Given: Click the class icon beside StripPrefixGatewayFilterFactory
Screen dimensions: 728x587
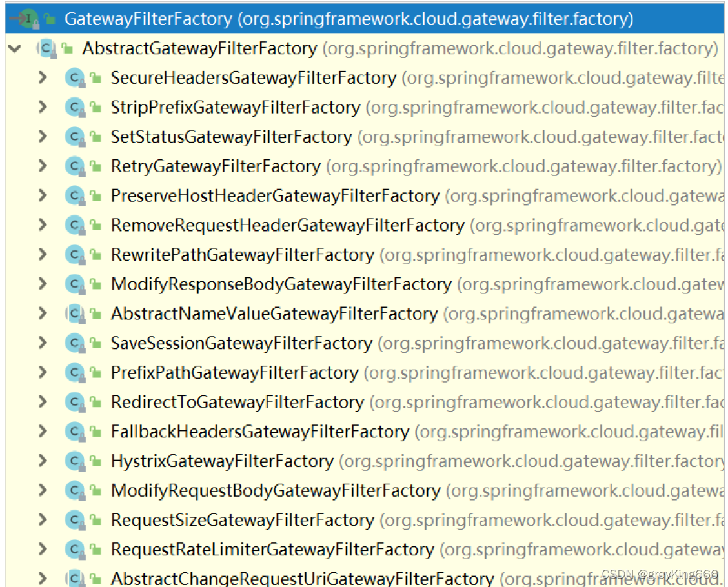Looking at the screenshot, I should tap(76, 107).
